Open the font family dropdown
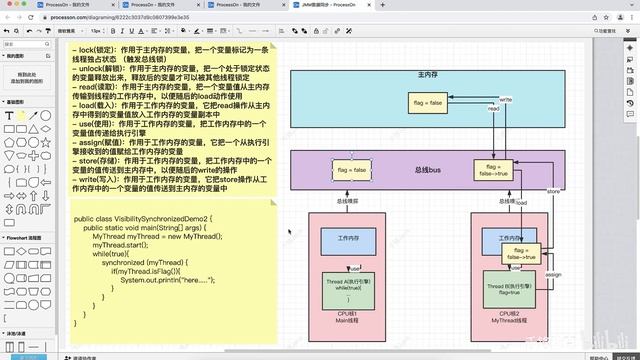 click(x=70, y=31)
